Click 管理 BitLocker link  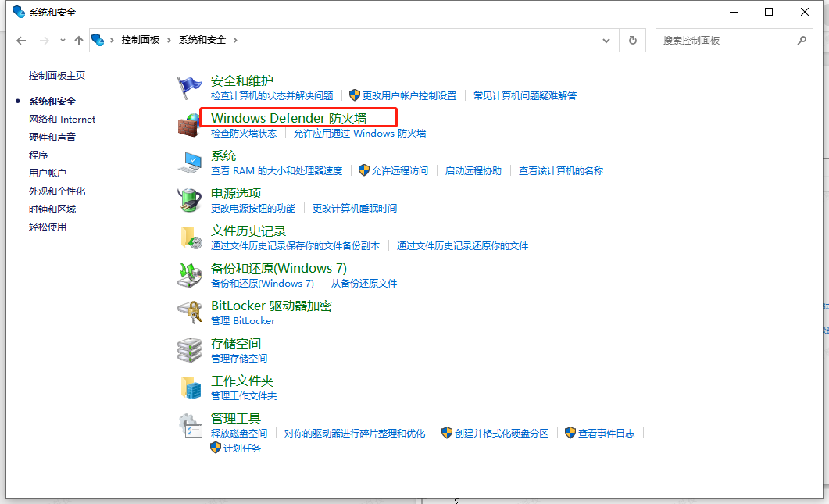tap(243, 321)
